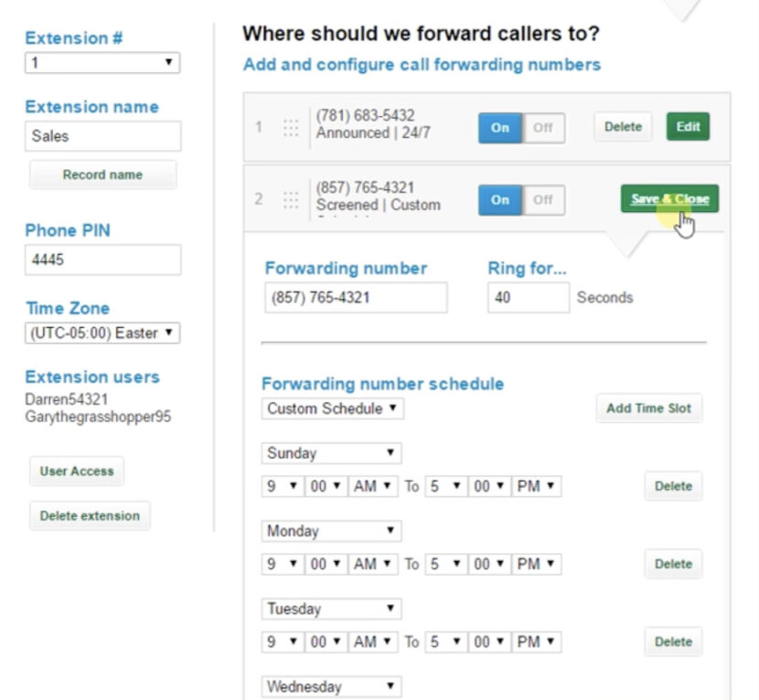Click the drag handle beside (857) 765-4321
759x700 pixels.
pos(291,200)
